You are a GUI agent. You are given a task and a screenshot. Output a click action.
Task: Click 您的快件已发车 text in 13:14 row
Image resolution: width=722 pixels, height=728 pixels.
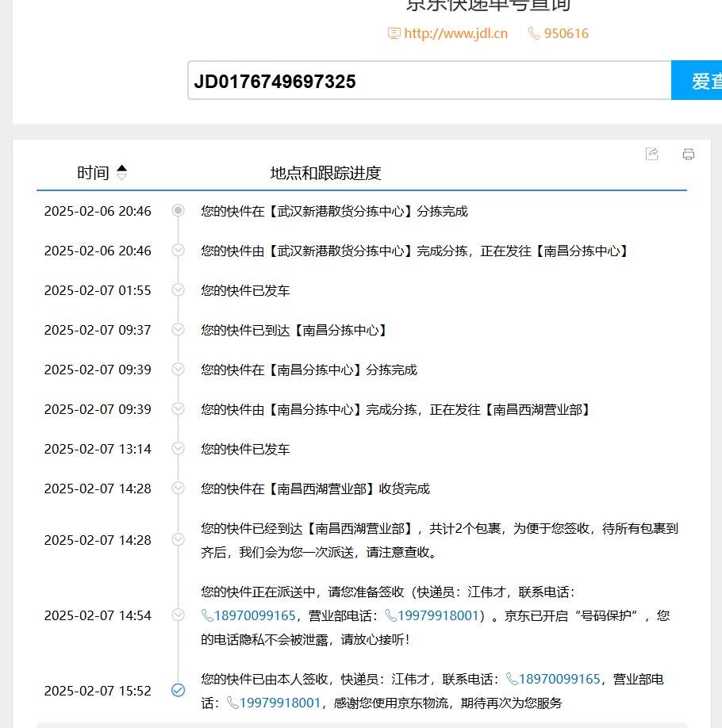[245, 450]
